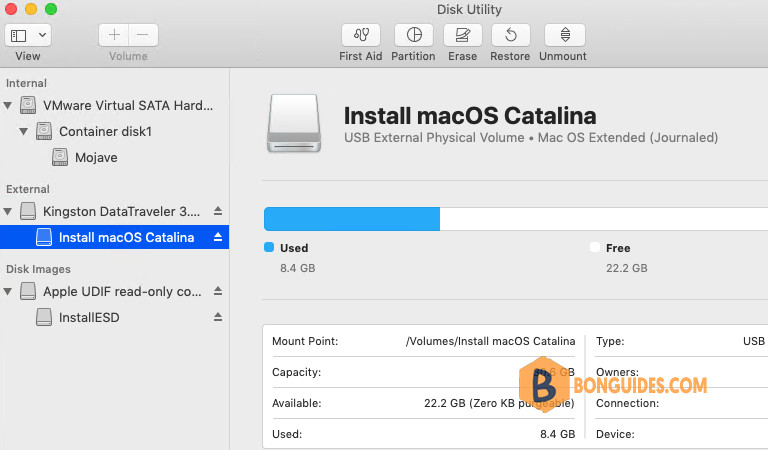Click the Internal section header

[x=26, y=83]
